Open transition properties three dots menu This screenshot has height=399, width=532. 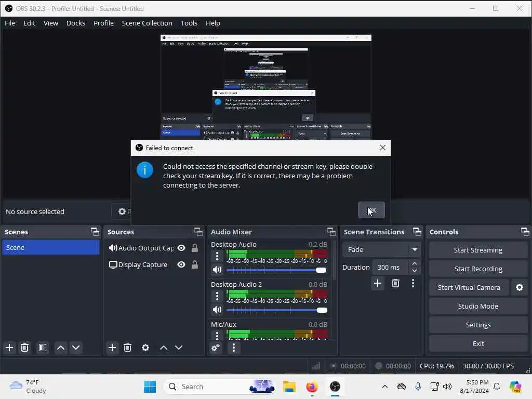[x=413, y=283]
